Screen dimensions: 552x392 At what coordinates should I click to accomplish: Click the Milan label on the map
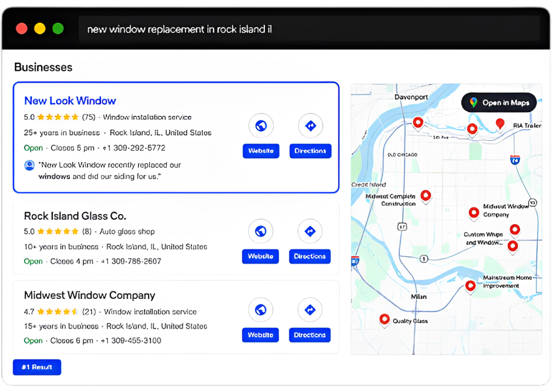(419, 297)
